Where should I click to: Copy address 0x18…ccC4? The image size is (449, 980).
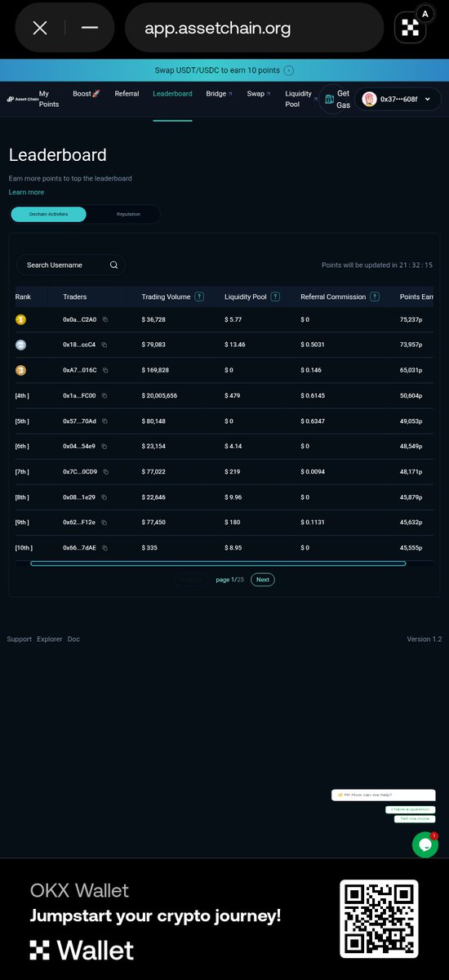104,345
